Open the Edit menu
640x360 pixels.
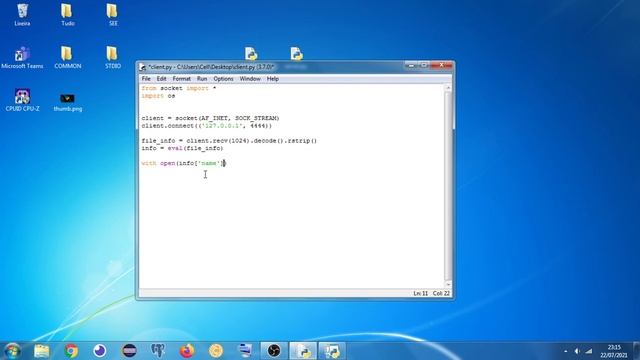161,79
